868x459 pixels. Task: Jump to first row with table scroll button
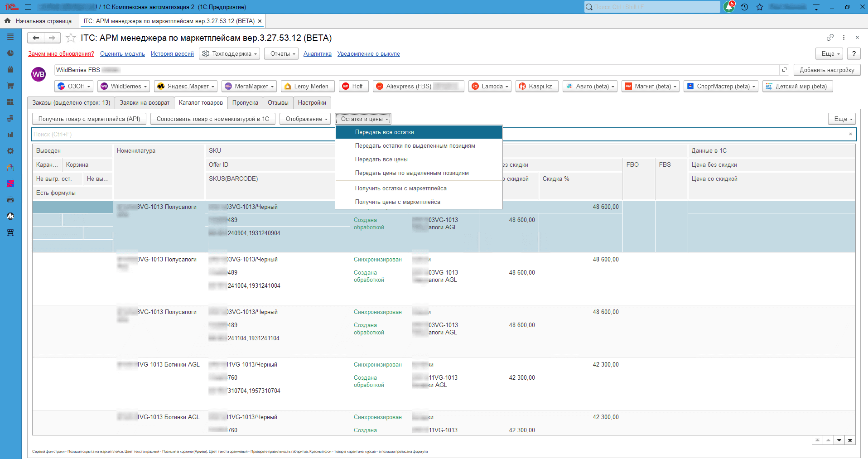tap(817, 440)
